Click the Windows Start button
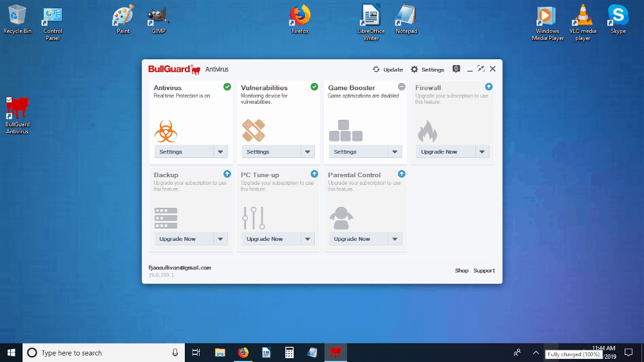Viewport: 644px width, 362px height. 11,352
